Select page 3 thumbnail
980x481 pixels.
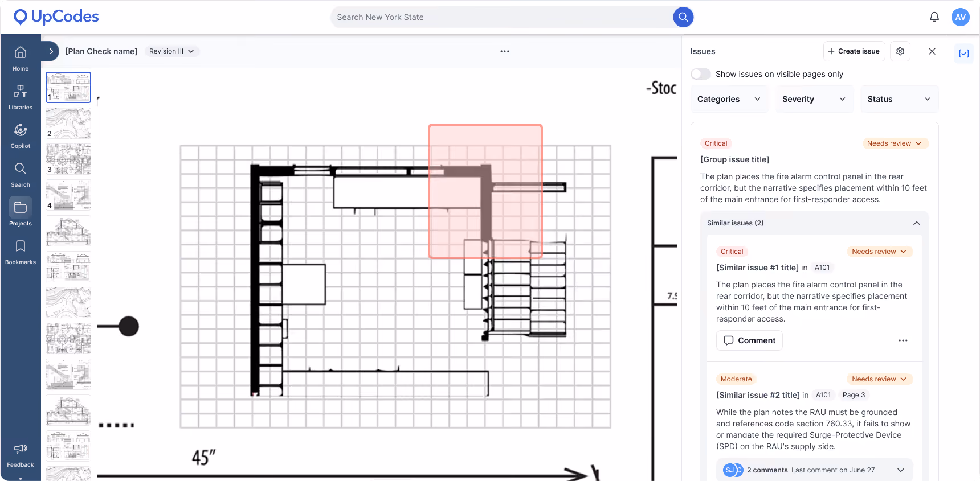coord(68,159)
